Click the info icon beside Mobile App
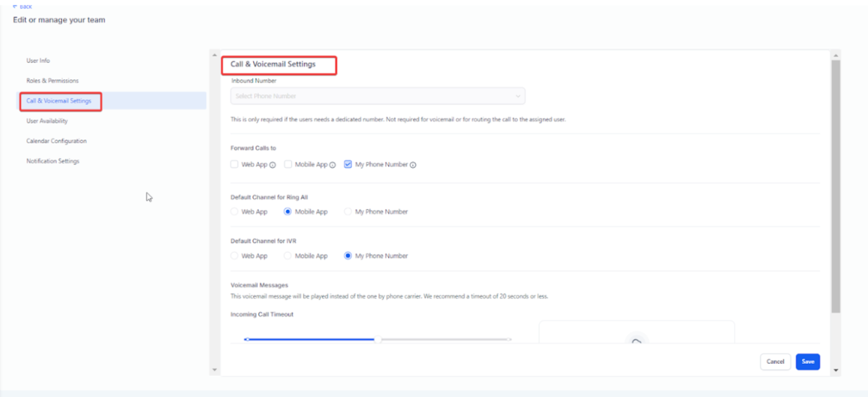868x397 pixels. [x=332, y=165]
